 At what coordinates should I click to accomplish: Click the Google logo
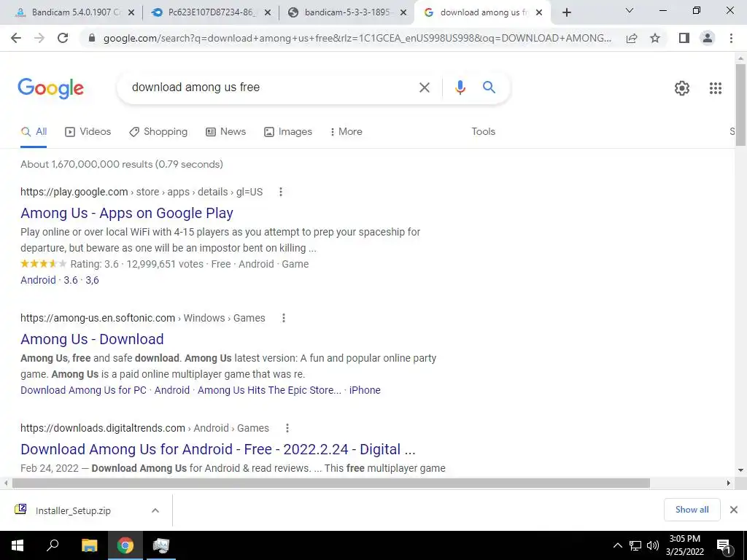[50, 88]
